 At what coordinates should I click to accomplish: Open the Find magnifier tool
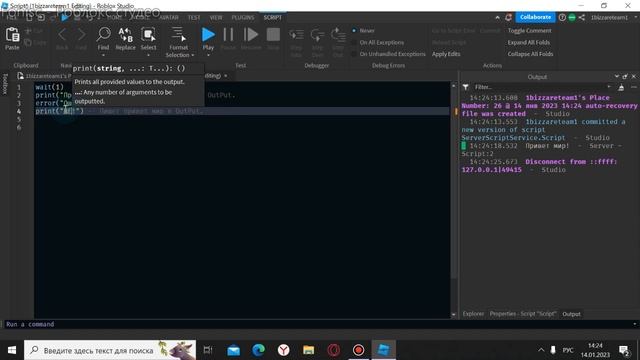tap(103, 35)
